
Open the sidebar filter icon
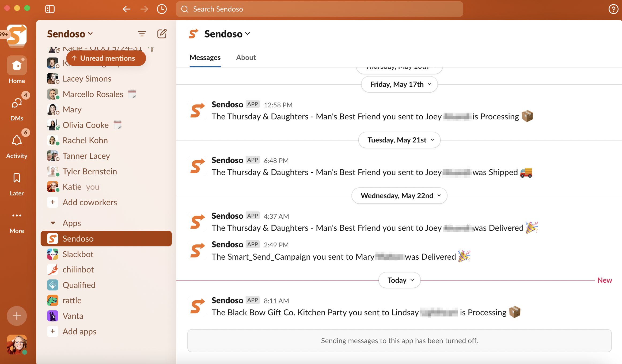142,34
